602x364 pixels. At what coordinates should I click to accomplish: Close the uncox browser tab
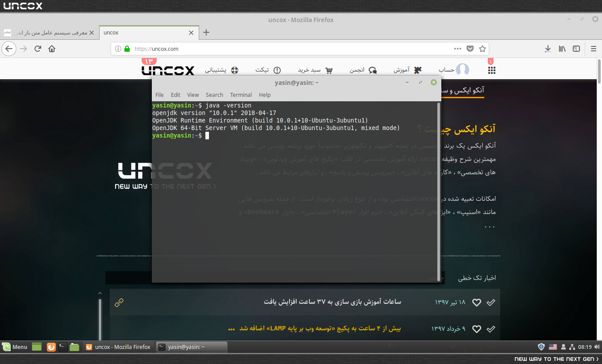coord(191,33)
